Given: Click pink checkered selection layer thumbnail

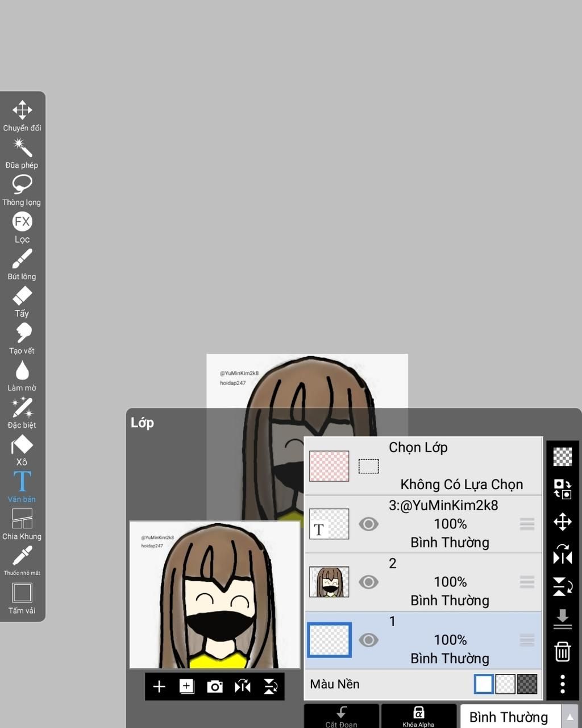Looking at the screenshot, I should [329, 466].
